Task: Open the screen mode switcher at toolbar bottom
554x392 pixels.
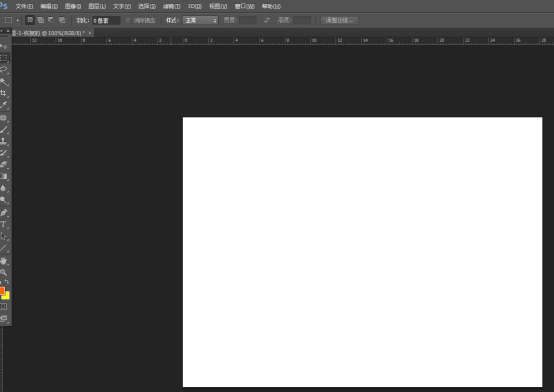Action: coord(4,318)
